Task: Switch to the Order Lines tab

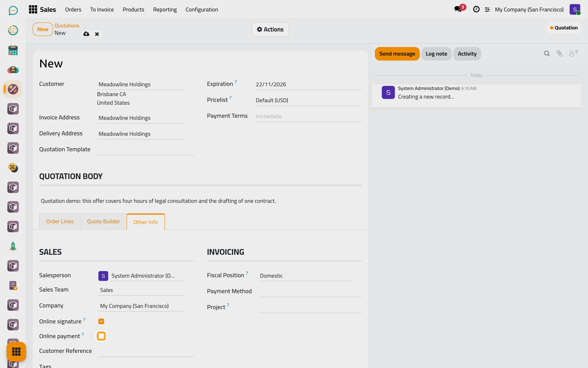Action: coord(60,221)
